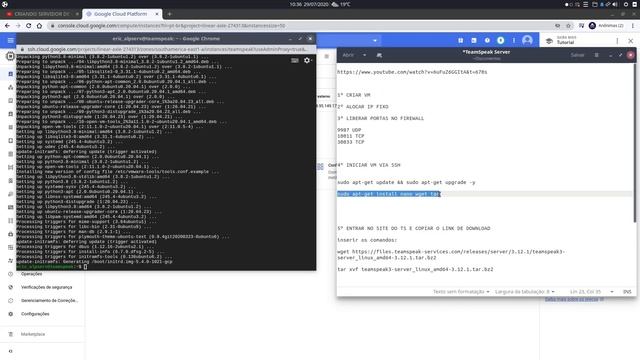Open the Lin 23, Col 35 position dropdown
This screenshot has height=360, width=640.
[591, 292]
